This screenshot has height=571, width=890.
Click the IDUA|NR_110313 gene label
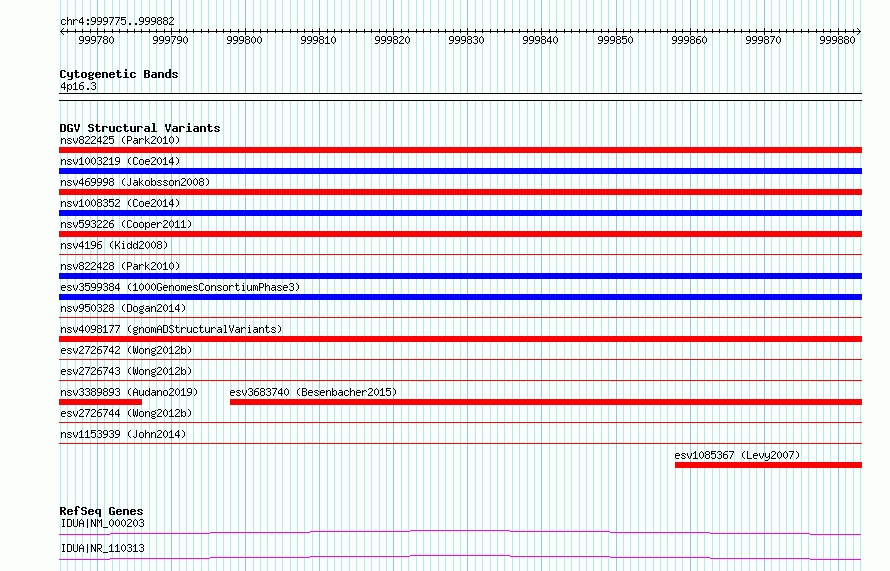point(103,548)
